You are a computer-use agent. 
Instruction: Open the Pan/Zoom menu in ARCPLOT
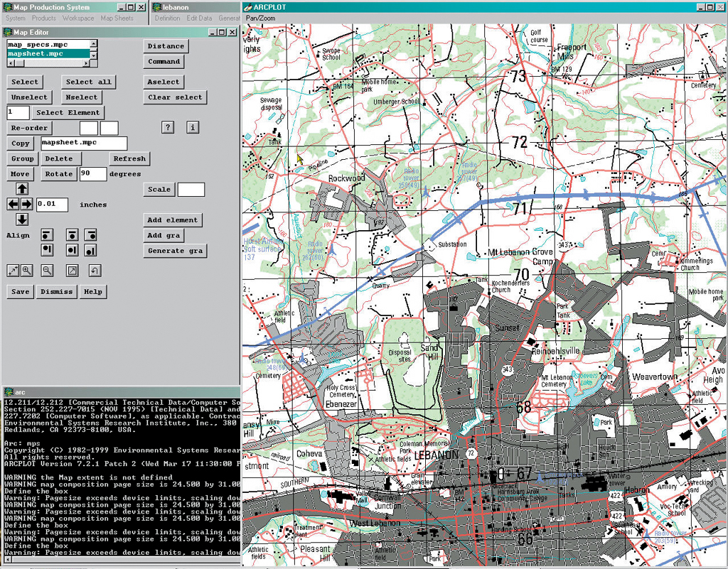[x=260, y=18]
